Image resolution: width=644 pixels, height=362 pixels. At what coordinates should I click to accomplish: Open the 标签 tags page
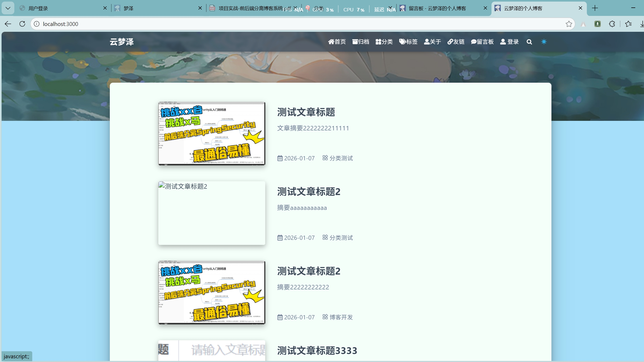tap(408, 42)
